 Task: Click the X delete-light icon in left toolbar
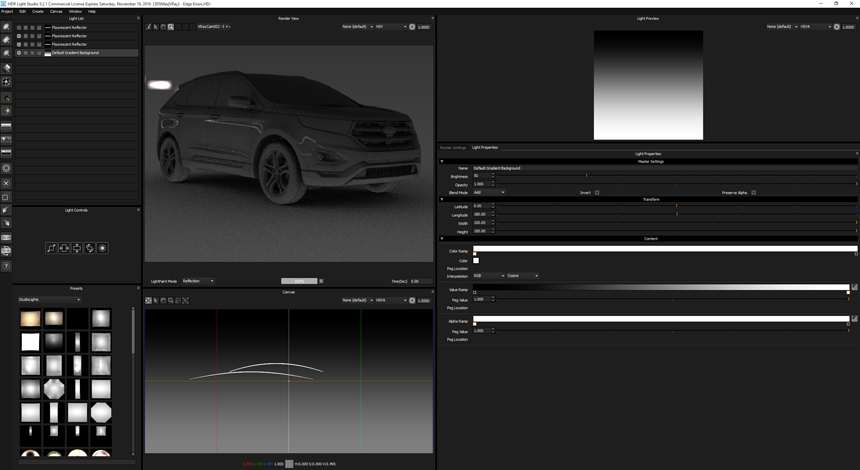point(6,183)
